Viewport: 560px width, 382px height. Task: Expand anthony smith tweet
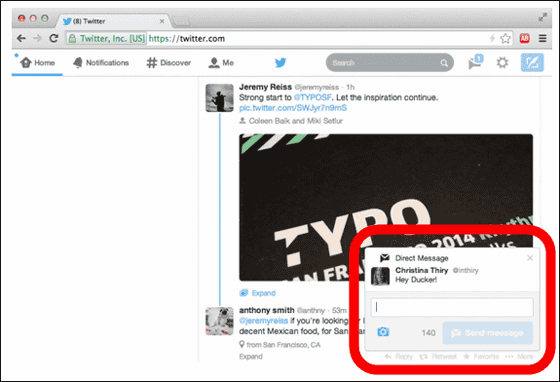tap(251, 356)
